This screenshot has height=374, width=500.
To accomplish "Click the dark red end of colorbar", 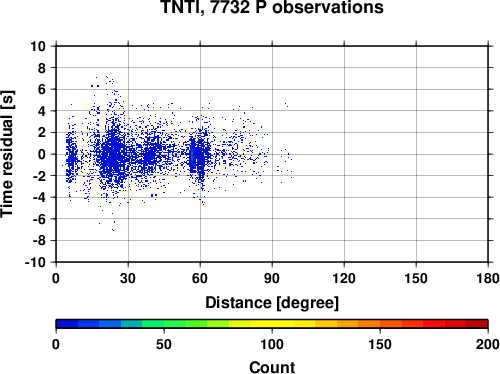I will pyautogui.click(x=477, y=324).
